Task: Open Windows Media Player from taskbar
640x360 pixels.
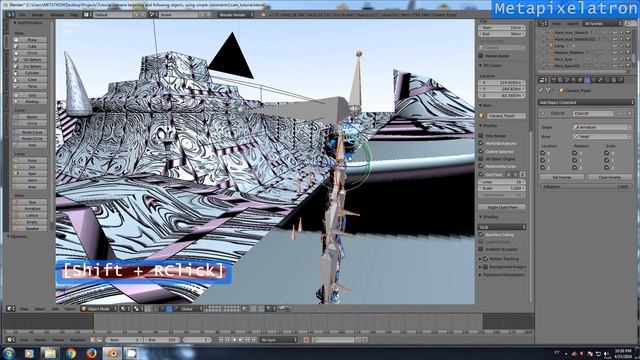Action: click(29, 353)
